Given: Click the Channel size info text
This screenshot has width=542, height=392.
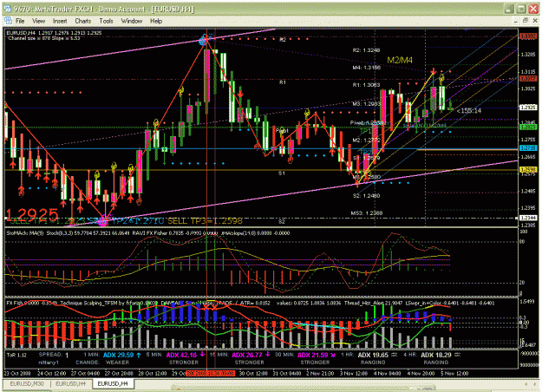Looking at the screenshot, I should 44,38.
